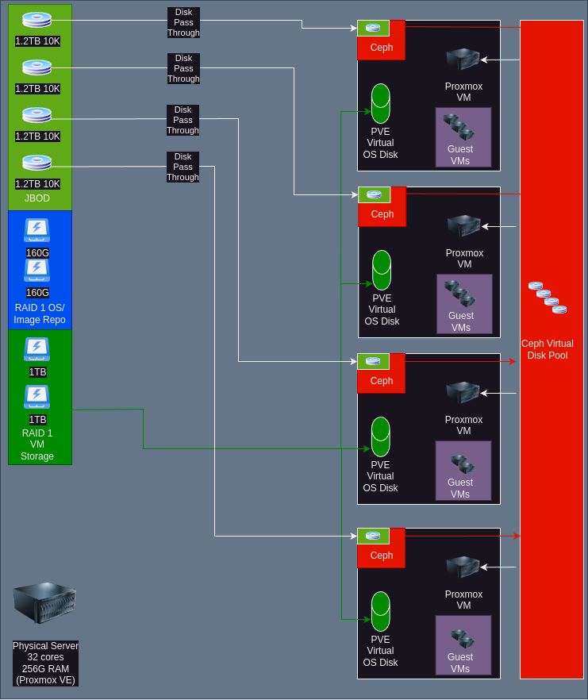Image resolution: width=588 pixels, height=700 pixels.
Task: Select the Proxmox VM server icon in the third node
Action: click(x=463, y=393)
